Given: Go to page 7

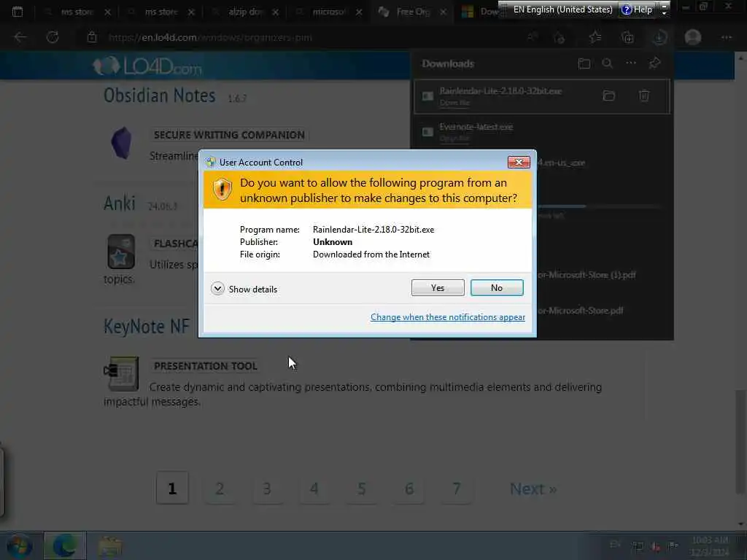Looking at the screenshot, I should (457, 488).
